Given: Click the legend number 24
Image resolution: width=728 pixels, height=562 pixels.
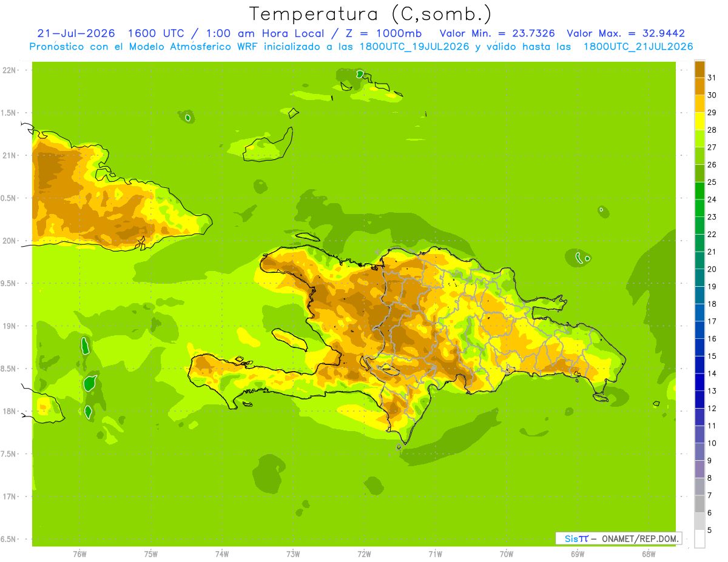Looking at the screenshot, I should pyautogui.click(x=712, y=199).
